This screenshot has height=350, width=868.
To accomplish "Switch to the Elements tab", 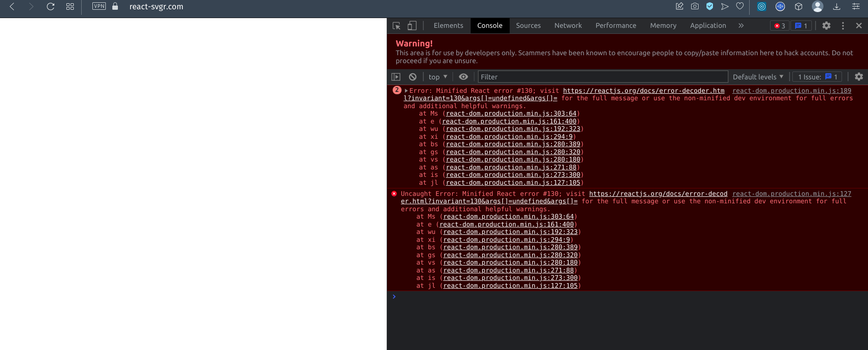I will (x=448, y=26).
